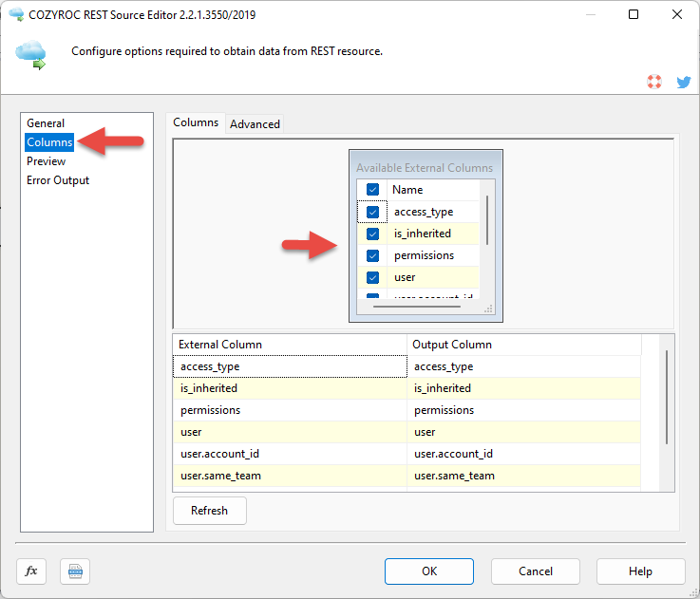Toggle the Name header select-all checkbox

372,190
